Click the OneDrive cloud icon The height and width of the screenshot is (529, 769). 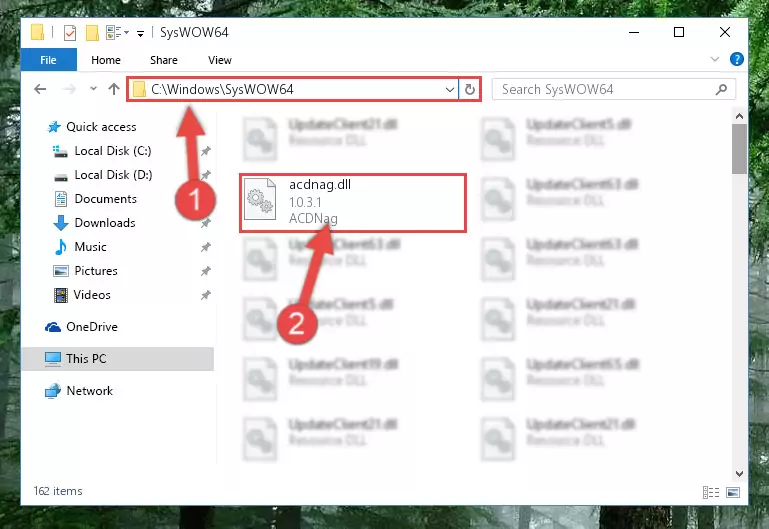[x=53, y=327]
